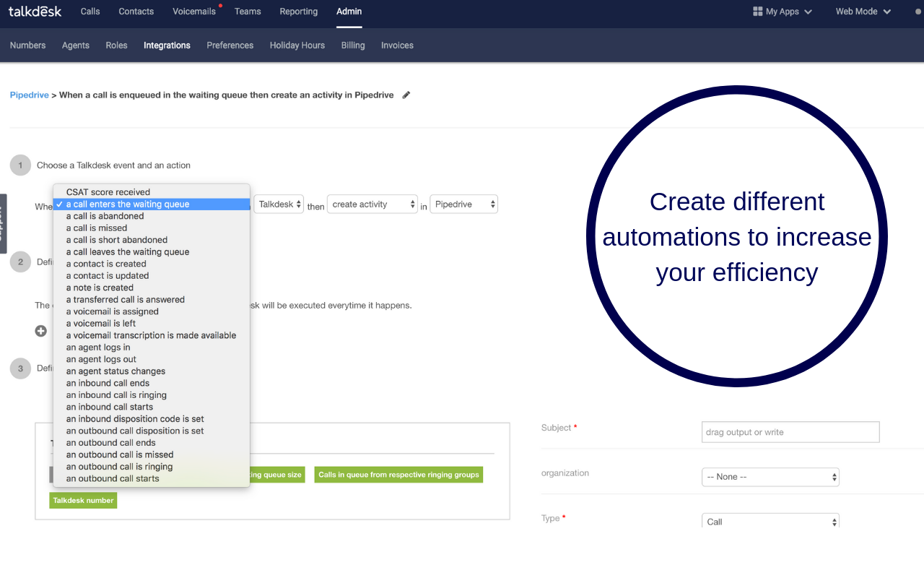This screenshot has width=924, height=578.
Task: Select 'a note is created' option
Action: 152,288
